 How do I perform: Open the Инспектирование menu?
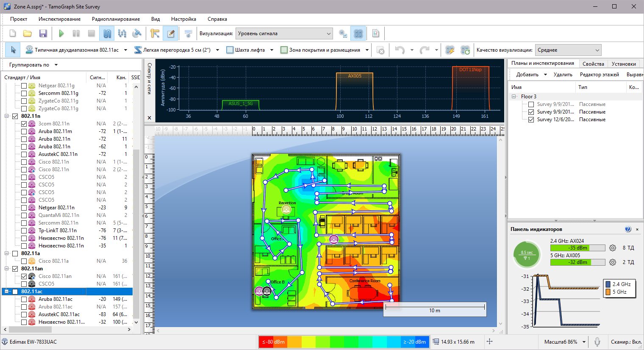pyautogui.click(x=59, y=19)
